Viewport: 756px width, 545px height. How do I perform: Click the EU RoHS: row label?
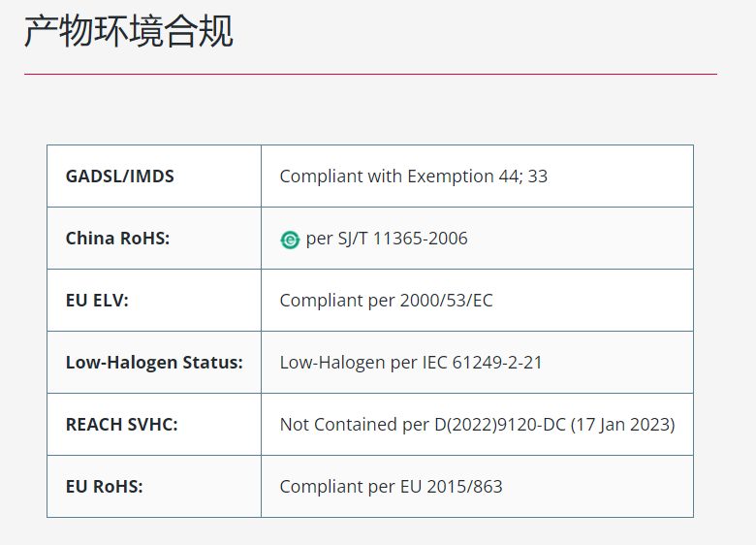click(104, 487)
